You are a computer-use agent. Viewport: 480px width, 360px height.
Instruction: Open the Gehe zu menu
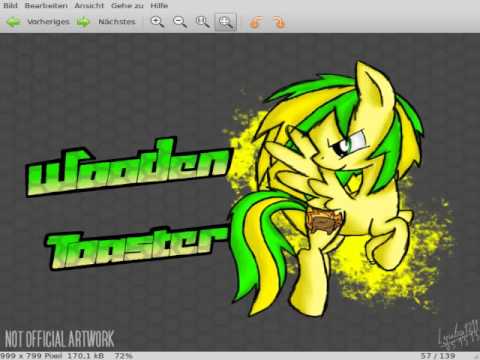pos(127,6)
